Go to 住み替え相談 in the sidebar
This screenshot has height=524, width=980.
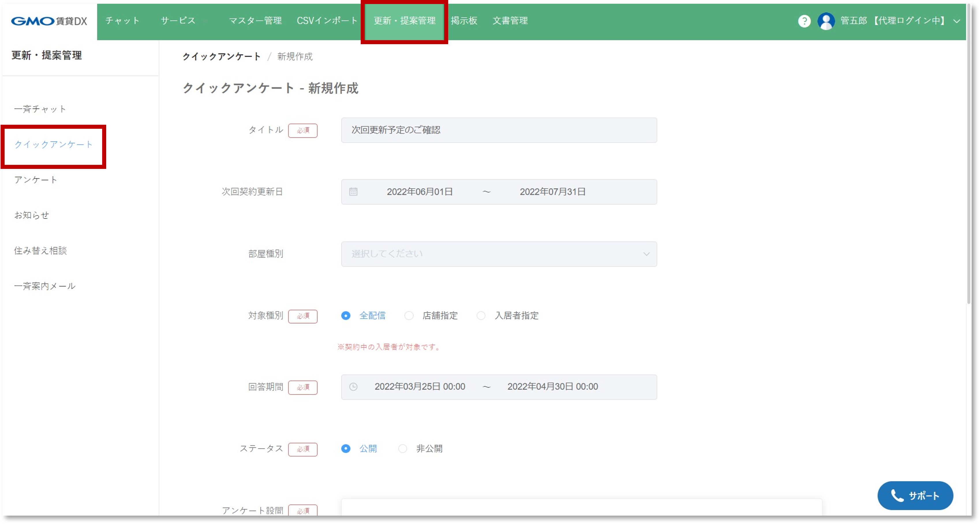point(40,251)
